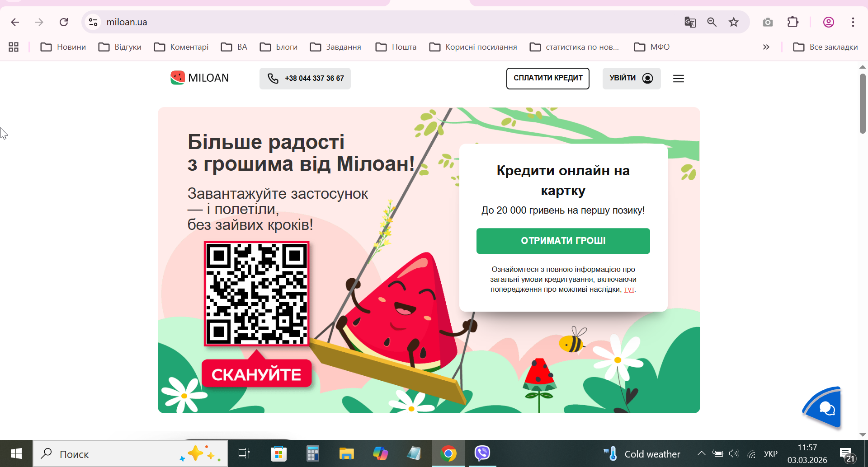Switch the УКР input language indicator
Image resolution: width=868 pixels, height=467 pixels.
click(x=771, y=453)
